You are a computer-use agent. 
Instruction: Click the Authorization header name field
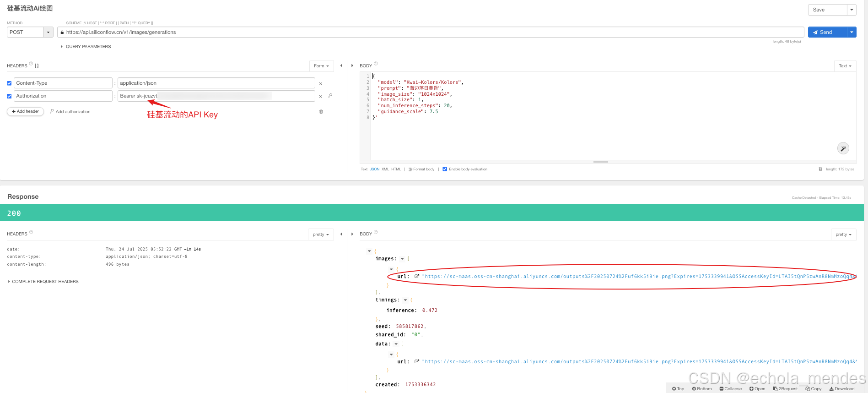[x=63, y=96]
